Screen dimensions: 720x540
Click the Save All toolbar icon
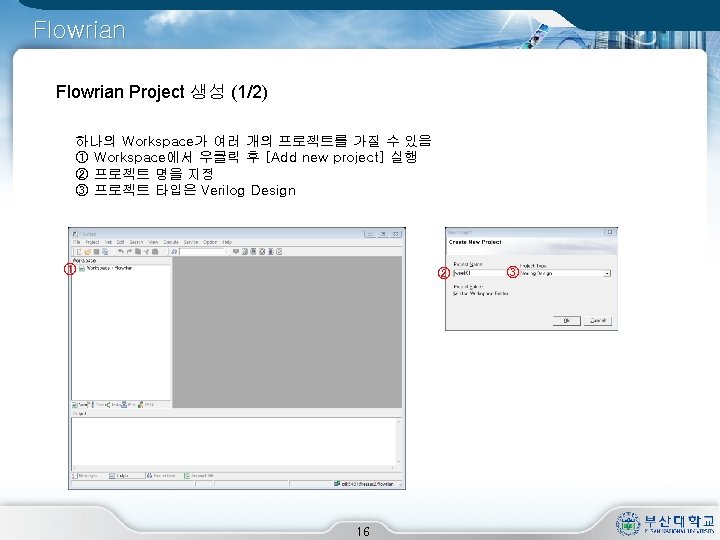point(105,252)
